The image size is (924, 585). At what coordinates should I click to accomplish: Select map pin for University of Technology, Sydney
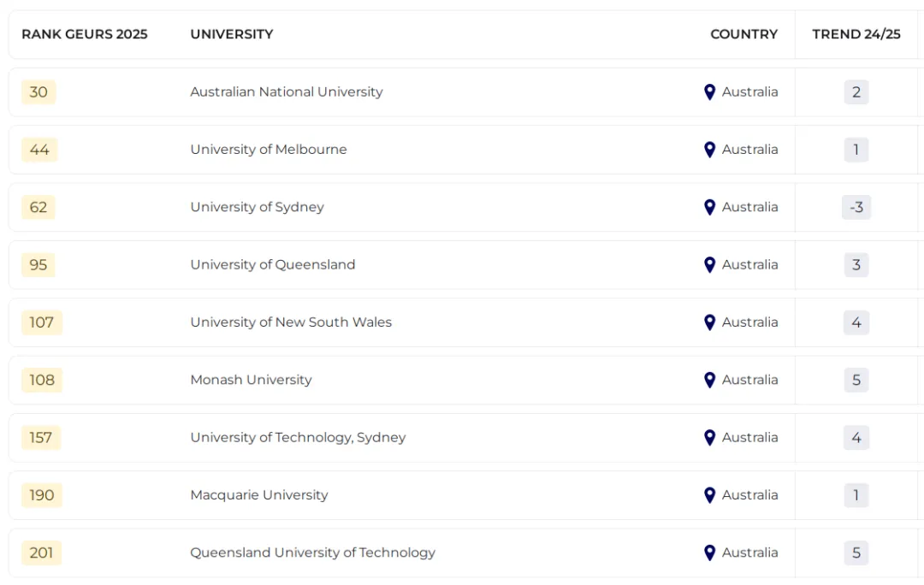pos(709,438)
